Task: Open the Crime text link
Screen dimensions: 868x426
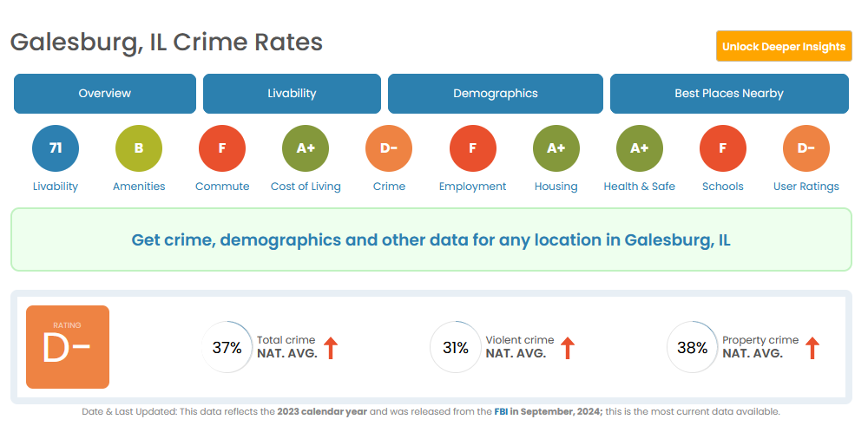Action: click(389, 187)
